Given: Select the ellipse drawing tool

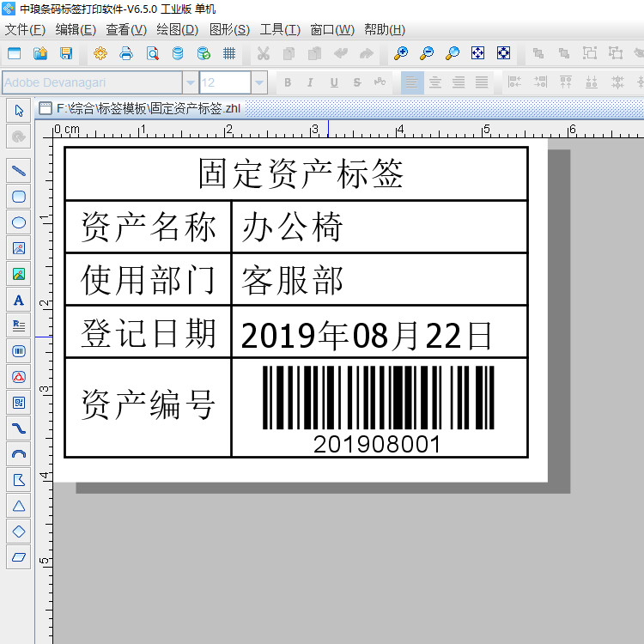Looking at the screenshot, I should pos(19,222).
